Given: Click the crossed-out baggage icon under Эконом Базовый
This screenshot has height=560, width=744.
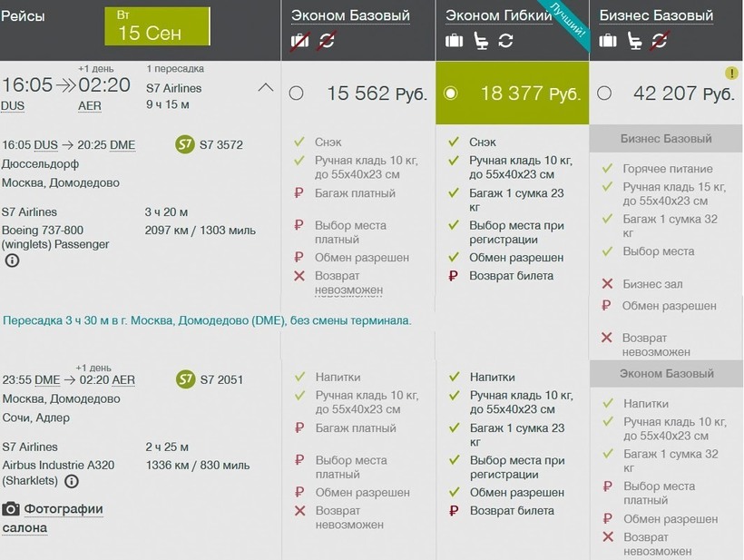Looking at the screenshot, I should coord(300,40).
